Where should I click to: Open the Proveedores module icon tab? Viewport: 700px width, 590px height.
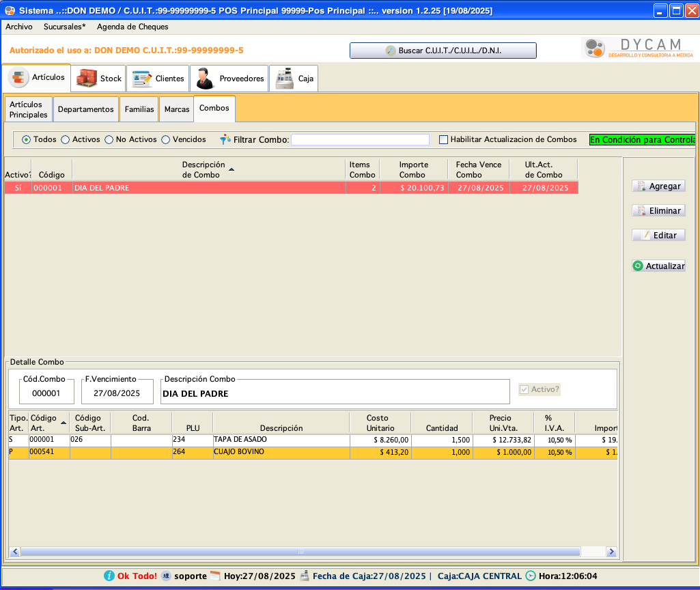[x=229, y=79]
